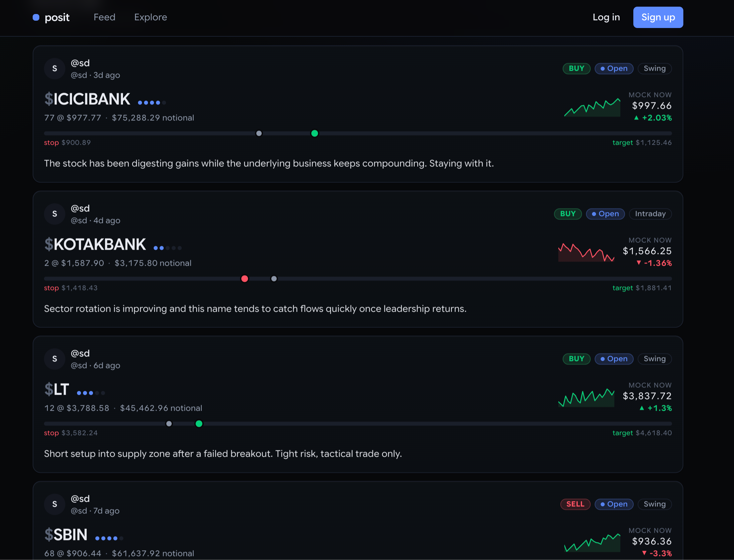This screenshot has height=560, width=734.
Task: Click the posit logo
Action: (51, 17)
